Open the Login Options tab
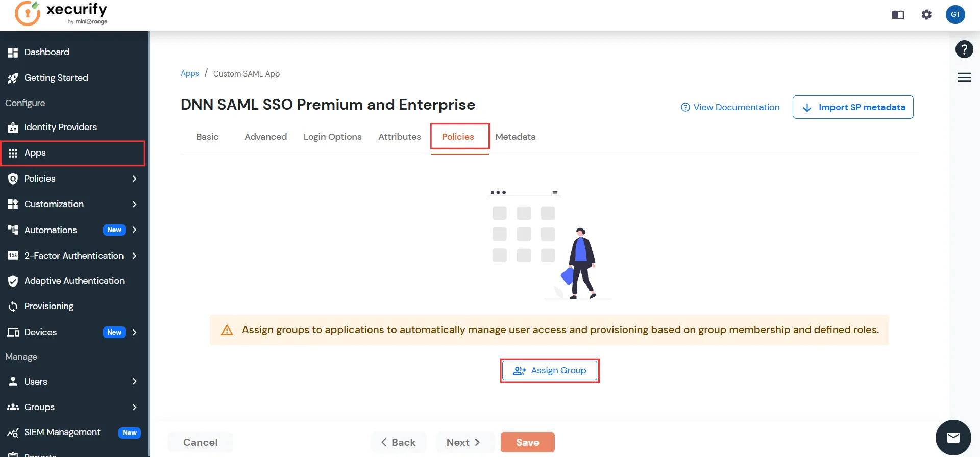980x457 pixels. [332, 137]
